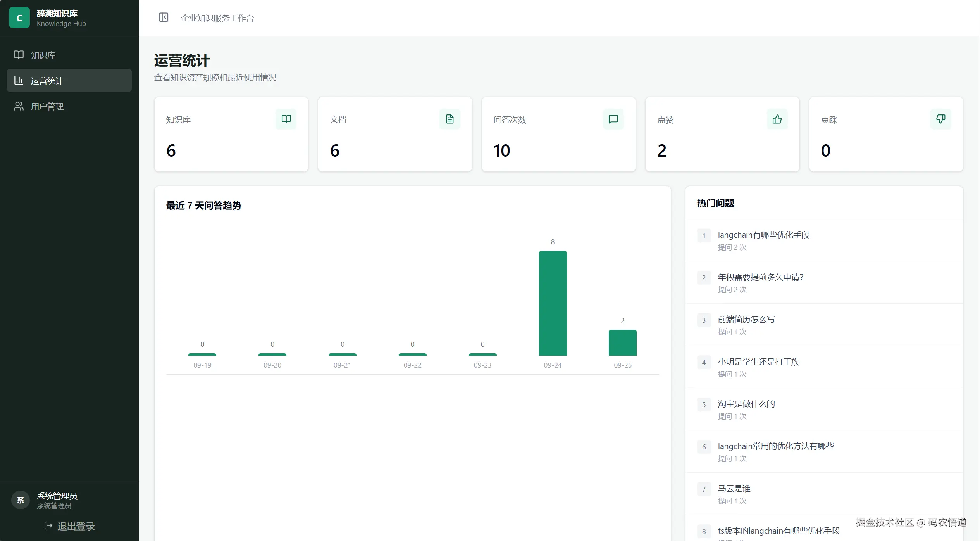Select hot question 淘宝是做什么的

click(x=824, y=410)
